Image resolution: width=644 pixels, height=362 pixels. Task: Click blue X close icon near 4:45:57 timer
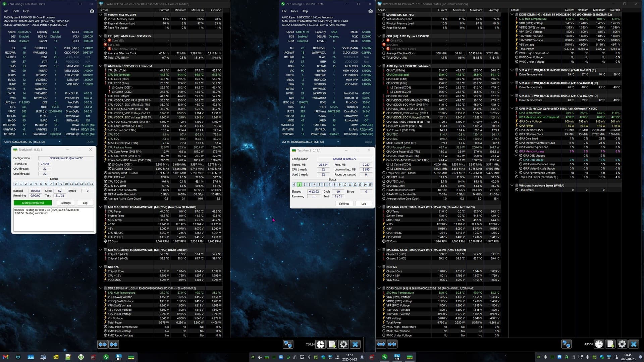pyautogui.click(x=633, y=344)
